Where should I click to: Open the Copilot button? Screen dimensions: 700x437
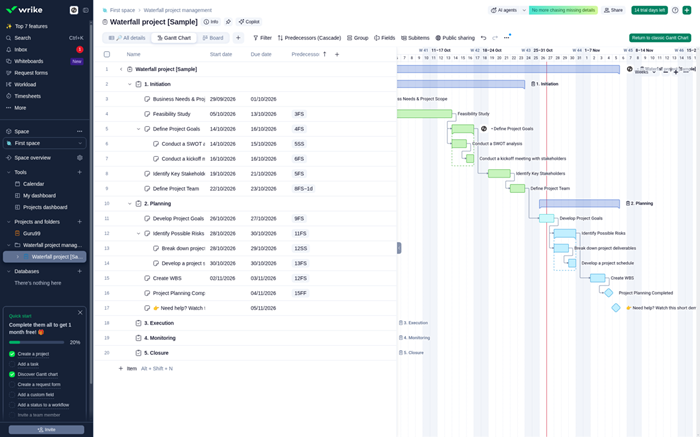pos(249,22)
